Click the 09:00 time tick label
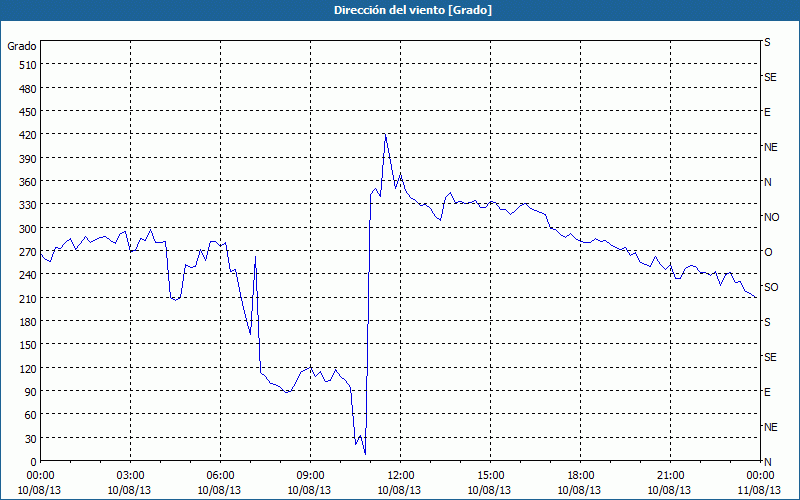 coord(310,476)
